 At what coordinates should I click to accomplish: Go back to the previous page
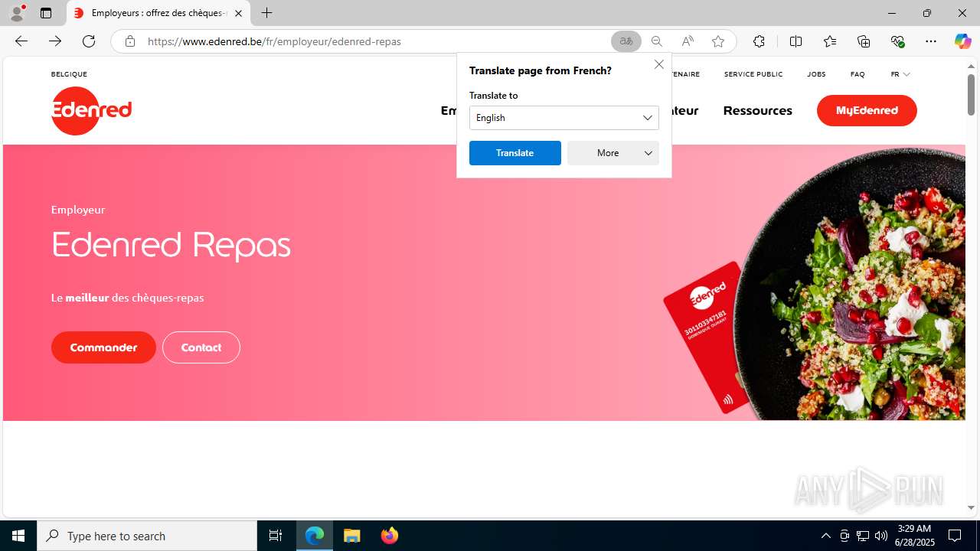tap(21, 41)
